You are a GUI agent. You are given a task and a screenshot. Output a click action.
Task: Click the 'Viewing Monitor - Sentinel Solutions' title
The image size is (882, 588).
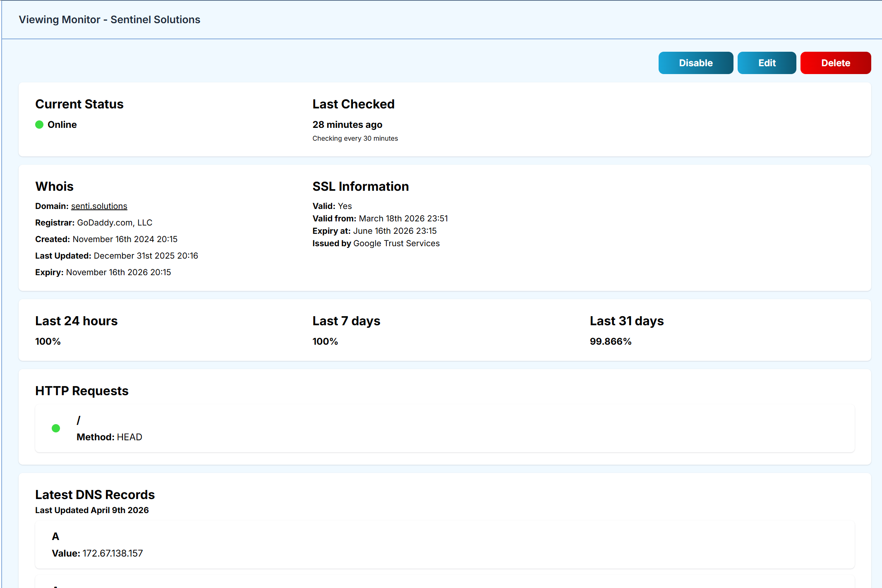[x=109, y=19]
